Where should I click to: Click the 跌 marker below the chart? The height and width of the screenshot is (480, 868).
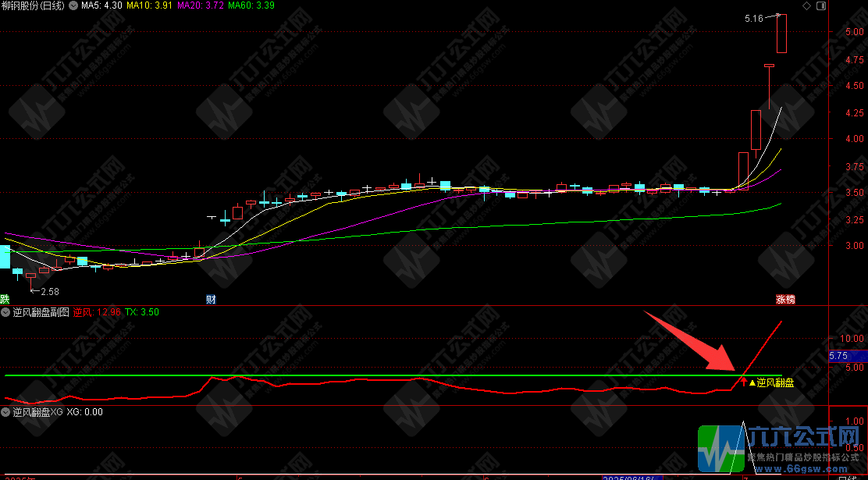point(5,299)
